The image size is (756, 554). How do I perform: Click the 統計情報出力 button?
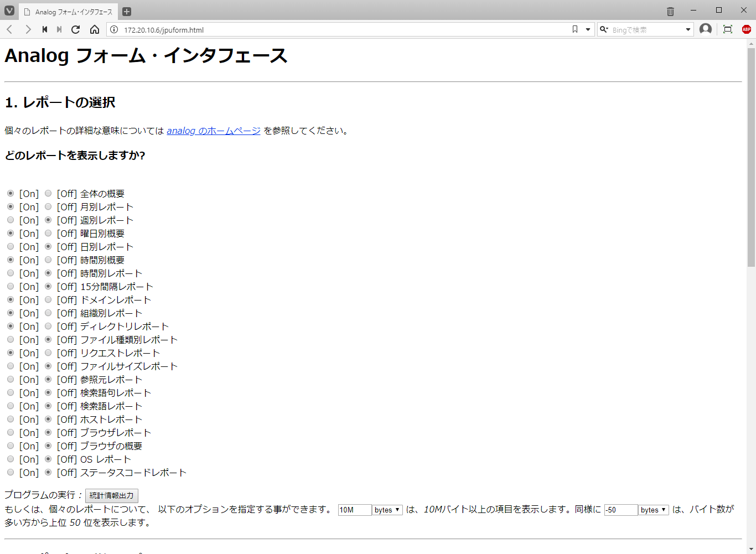112,495
